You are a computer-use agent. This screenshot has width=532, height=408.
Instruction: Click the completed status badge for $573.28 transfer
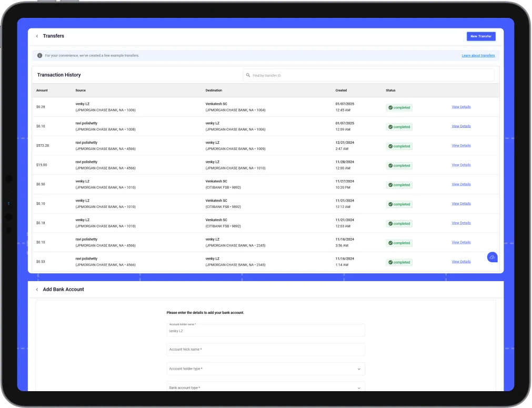(x=399, y=146)
